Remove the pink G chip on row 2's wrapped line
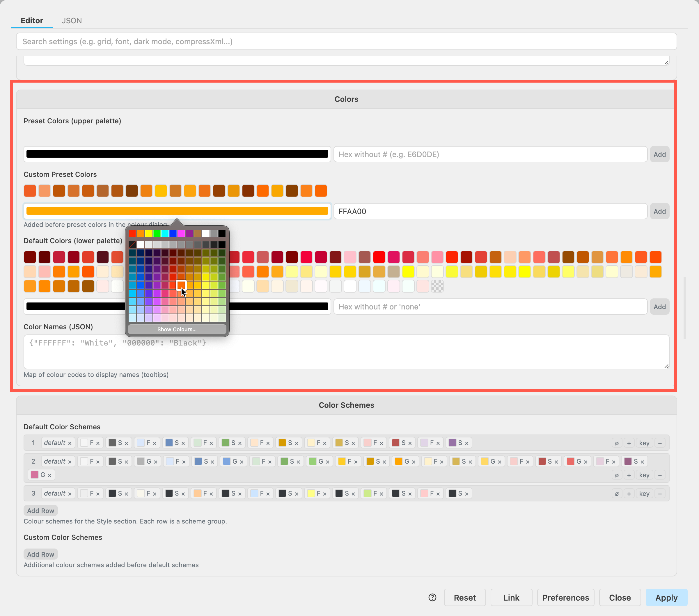699x616 pixels. coord(49,475)
